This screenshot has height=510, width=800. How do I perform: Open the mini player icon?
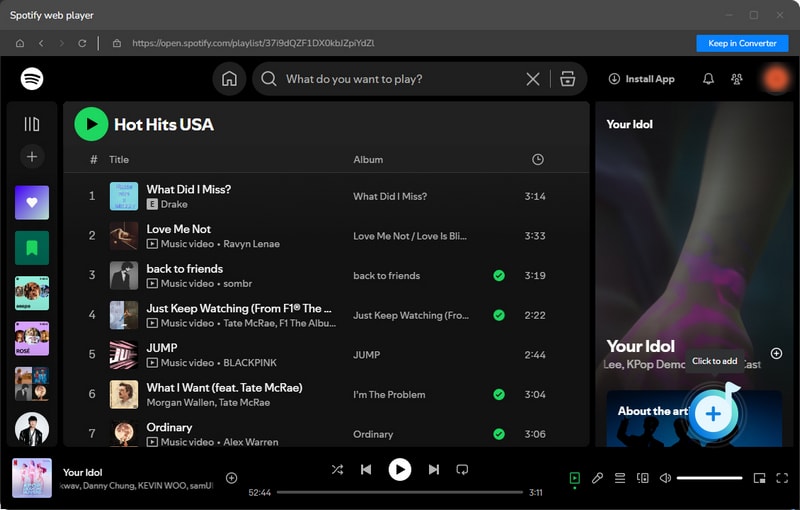[759, 478]
